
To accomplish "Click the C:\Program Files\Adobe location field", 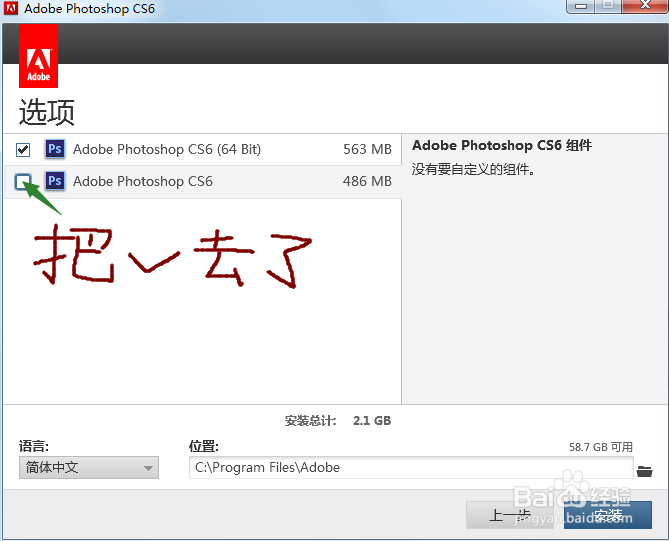I will pos(411,468).
